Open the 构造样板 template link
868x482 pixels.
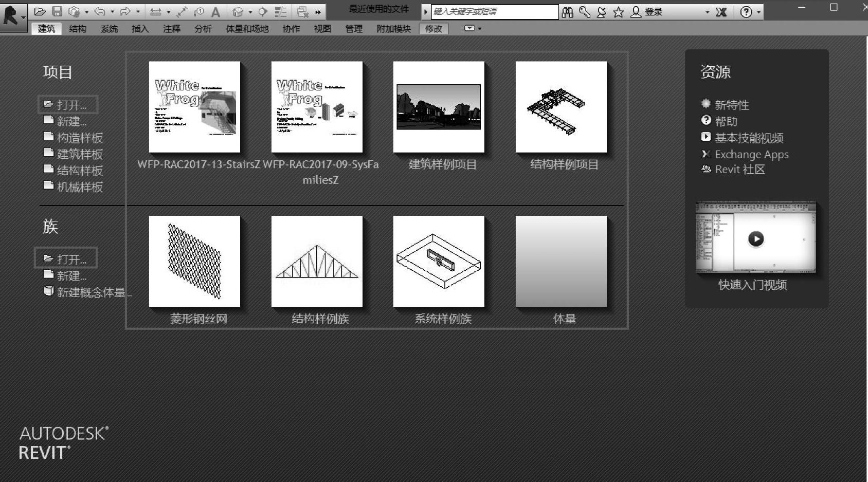pyautogui.click(x=74, y=138)
